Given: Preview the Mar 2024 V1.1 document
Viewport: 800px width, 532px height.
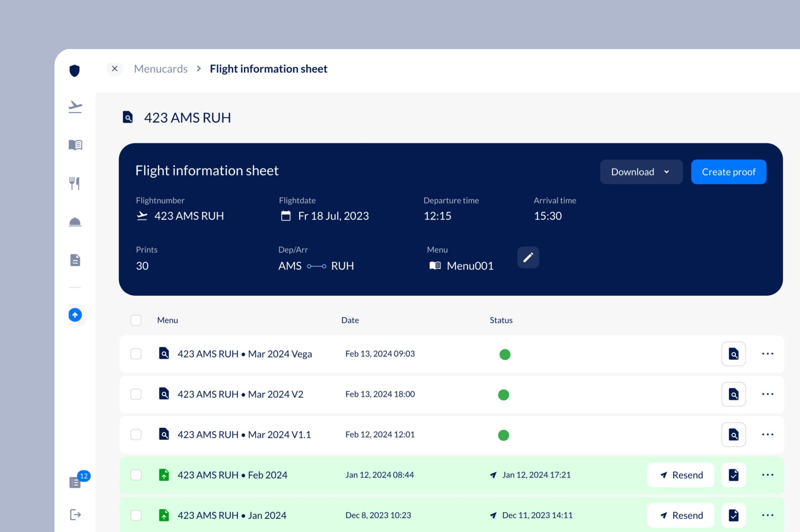Looking at the screenshot, I should pyautogui.click(x=734, y=434).
